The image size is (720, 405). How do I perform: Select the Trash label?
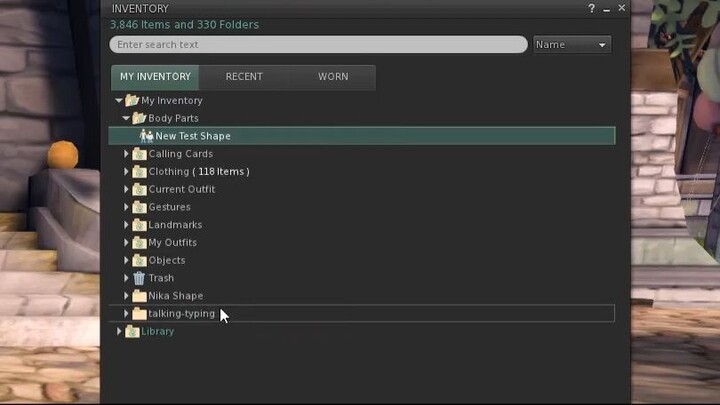coord(161,278)
